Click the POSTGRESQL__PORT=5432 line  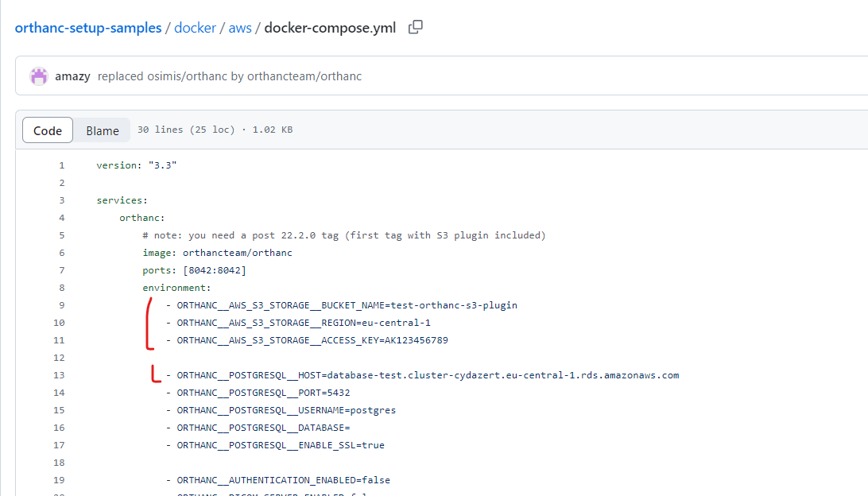(258, 393)
